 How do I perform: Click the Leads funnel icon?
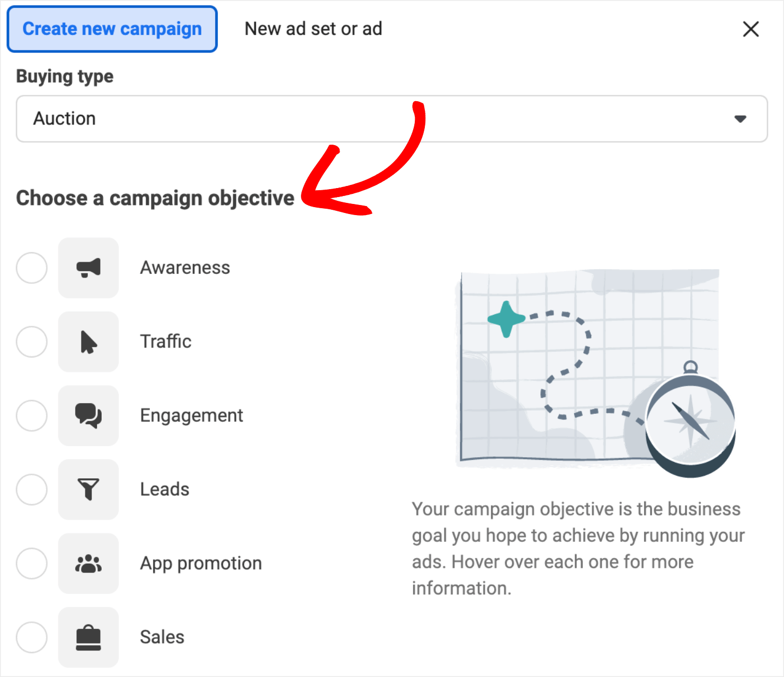88,489
